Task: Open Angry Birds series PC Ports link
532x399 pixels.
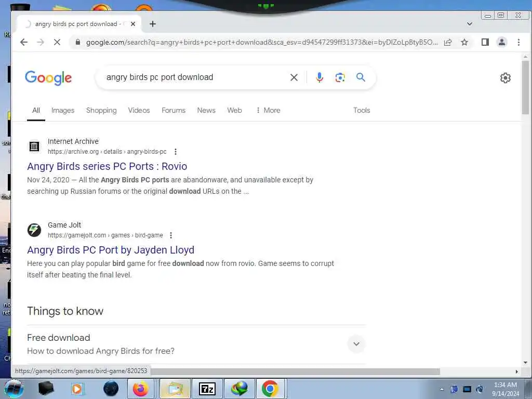Action: click(x=107, y=166)
